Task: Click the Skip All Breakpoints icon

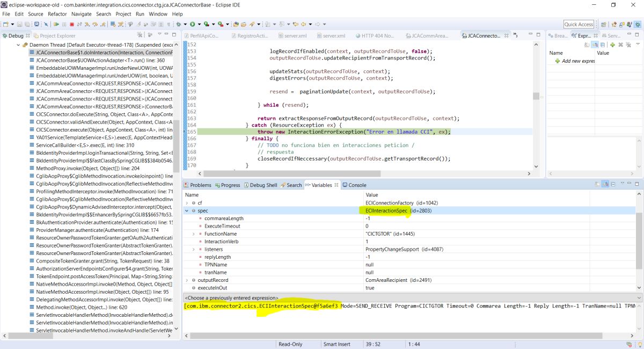Action: [x=46, y=24]
